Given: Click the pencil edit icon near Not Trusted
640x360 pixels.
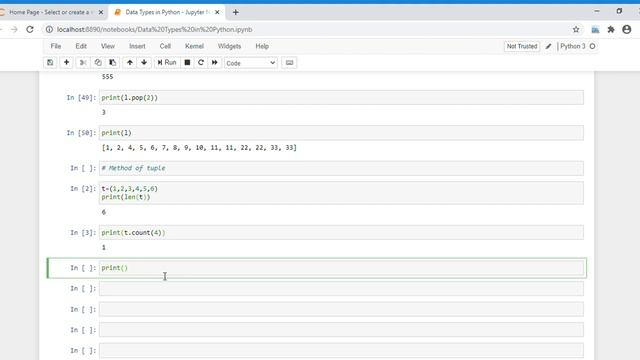Looking at the screenshot, I should [x=549, y=47].
